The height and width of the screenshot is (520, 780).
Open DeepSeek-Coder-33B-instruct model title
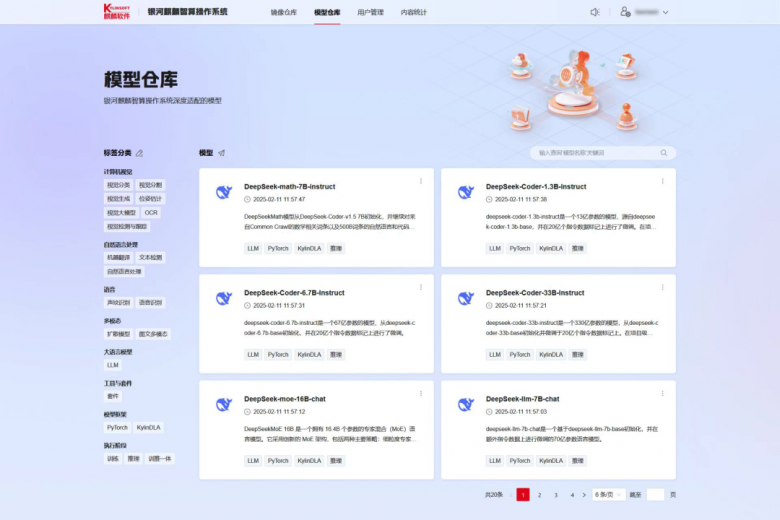(535, 293)
